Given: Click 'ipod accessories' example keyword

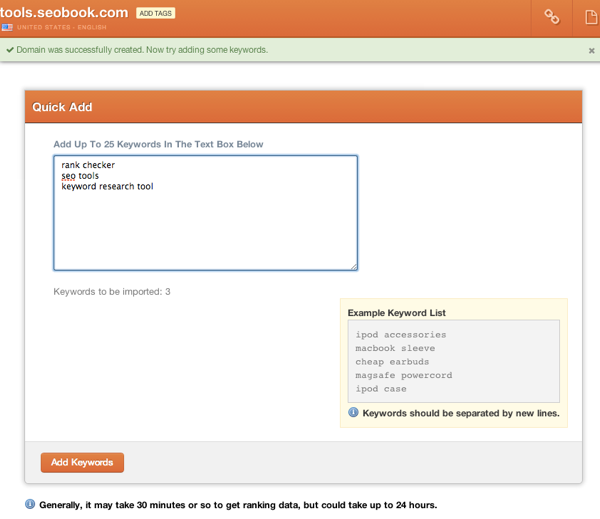Looking at the screenshot, I should [x=401, y=335].
